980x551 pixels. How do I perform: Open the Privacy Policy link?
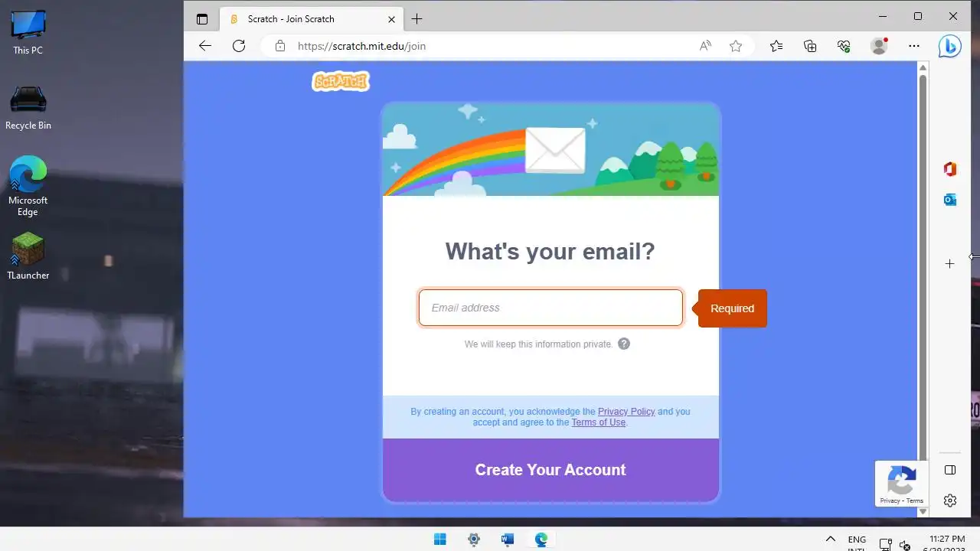click(626, 412)
